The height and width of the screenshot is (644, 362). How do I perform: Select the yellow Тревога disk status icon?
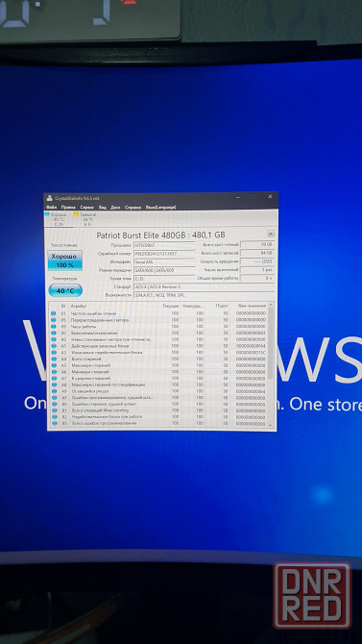pos(77,214)
